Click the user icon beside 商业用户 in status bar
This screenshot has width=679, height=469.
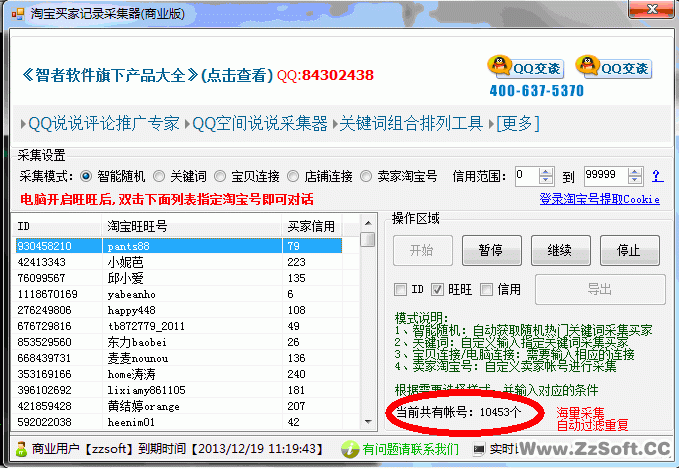click(20, 449)
